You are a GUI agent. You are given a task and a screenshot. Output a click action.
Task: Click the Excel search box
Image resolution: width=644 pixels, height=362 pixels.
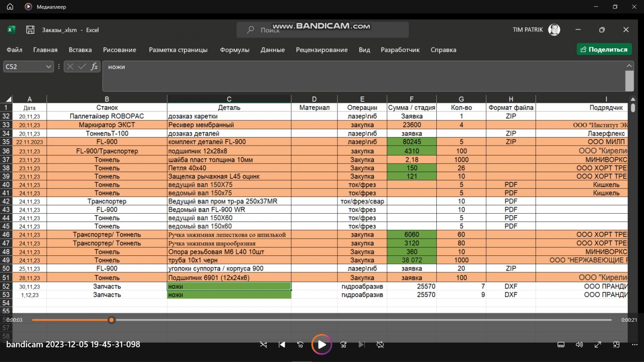322,30
